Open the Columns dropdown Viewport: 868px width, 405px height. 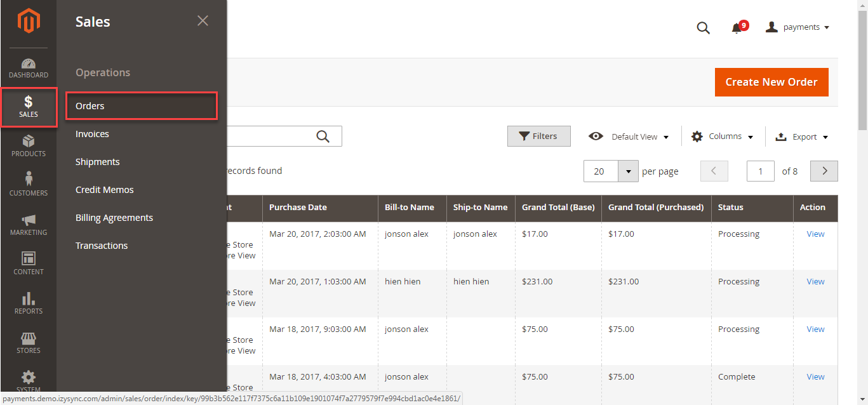pos(723,136)
